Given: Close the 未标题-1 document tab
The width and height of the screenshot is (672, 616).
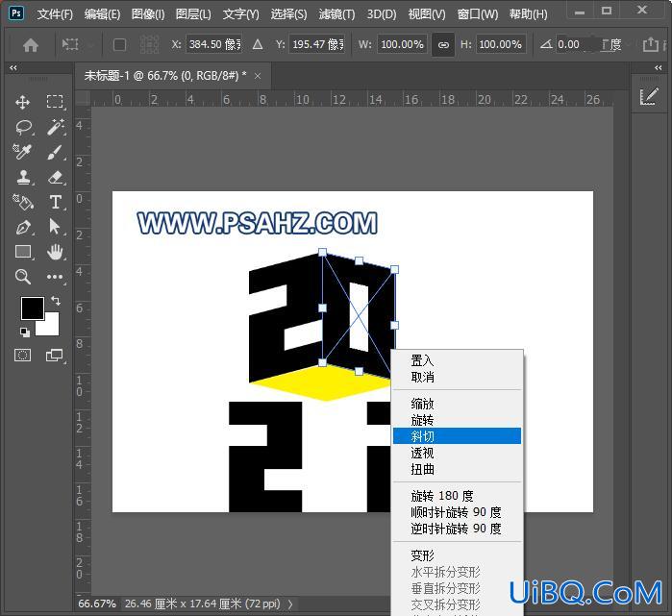Looking at the screenshot, I should coord(258,76).
